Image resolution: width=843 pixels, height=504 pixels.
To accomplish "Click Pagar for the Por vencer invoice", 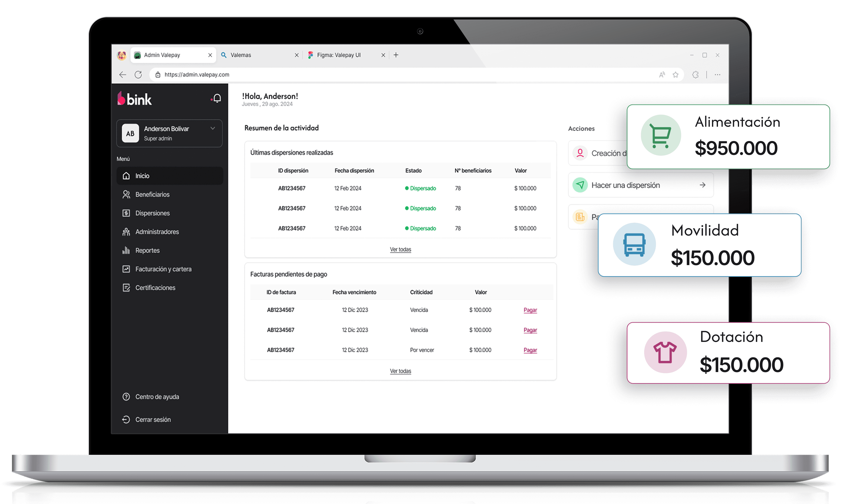I will click(530, 350).
